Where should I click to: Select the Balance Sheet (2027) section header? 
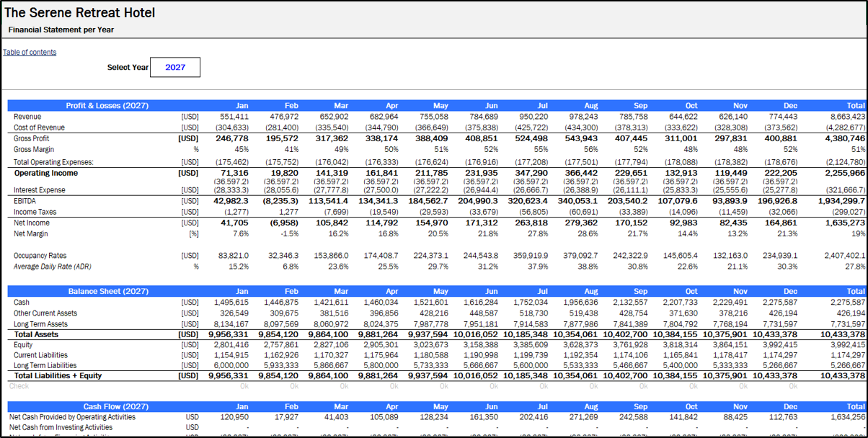coord(107,291)
